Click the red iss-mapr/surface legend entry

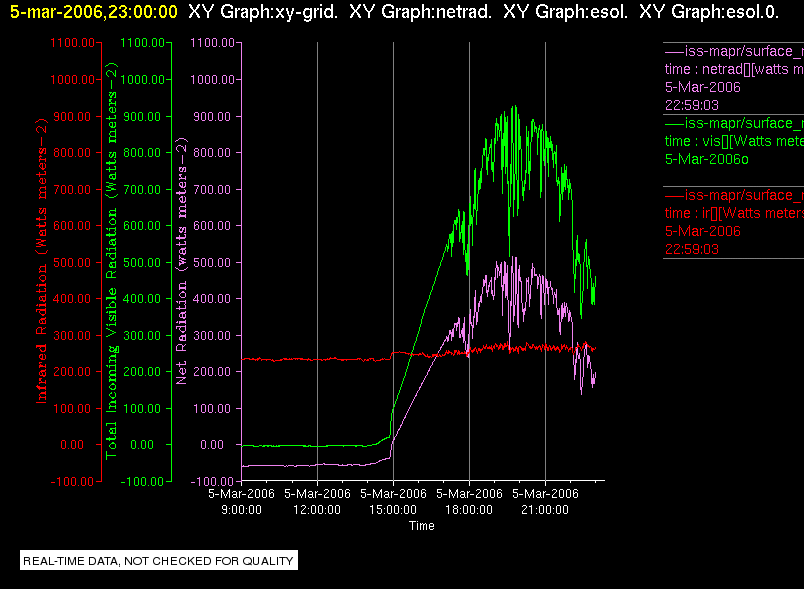click(x=734, y=195)
